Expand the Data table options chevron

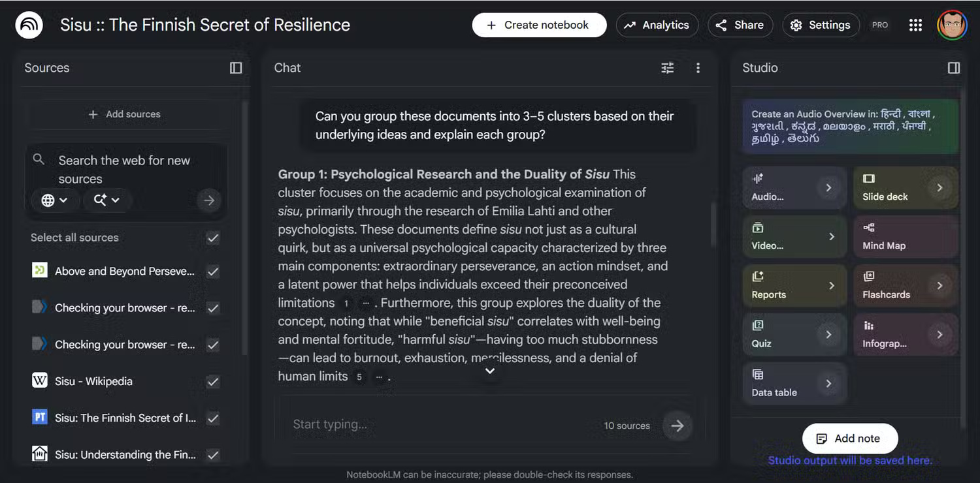[x=828, y=384]
